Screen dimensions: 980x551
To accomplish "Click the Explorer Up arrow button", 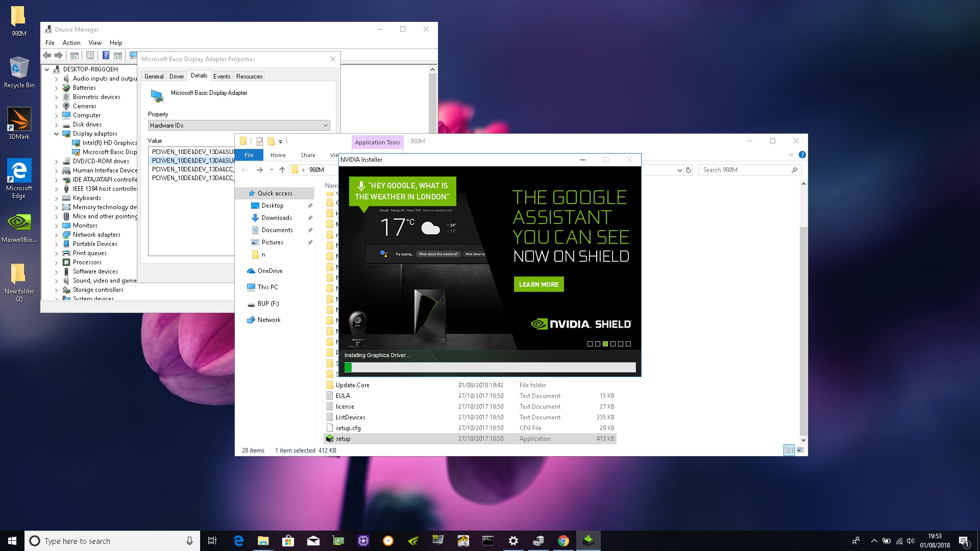I will pos(282,170).
